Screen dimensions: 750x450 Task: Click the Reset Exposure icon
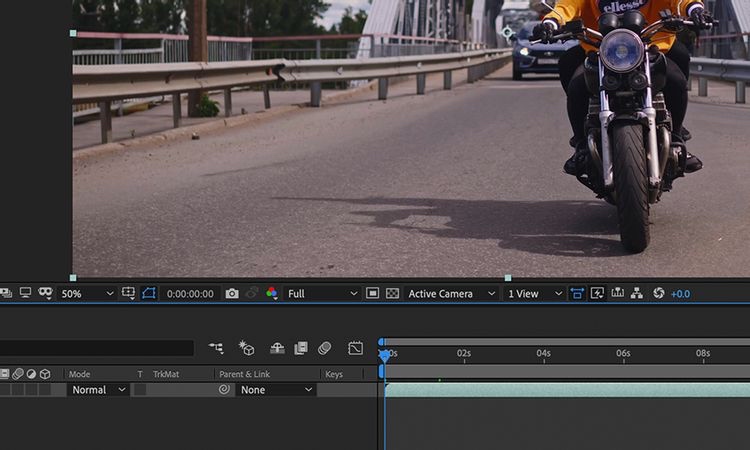(658, 293)
